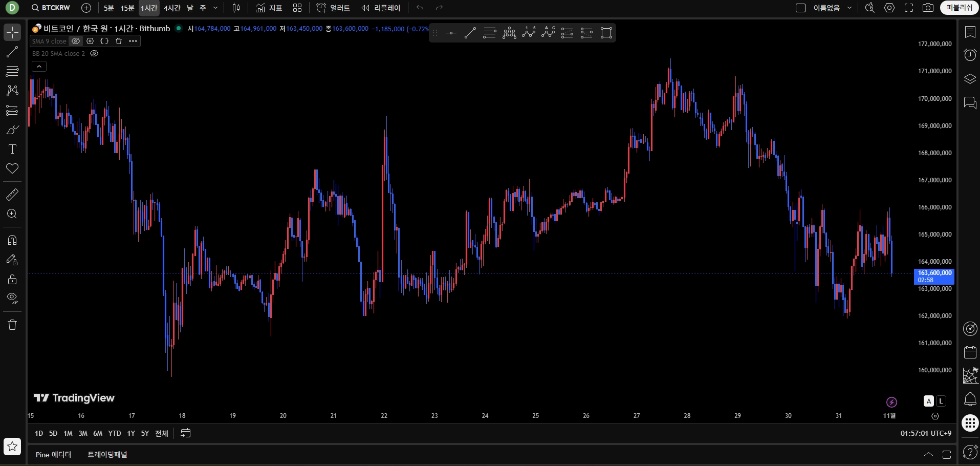Toggle hide all drawings eye
Viewport: 980px width, 466px height.
pyautogui.click(x=12, y=299)
